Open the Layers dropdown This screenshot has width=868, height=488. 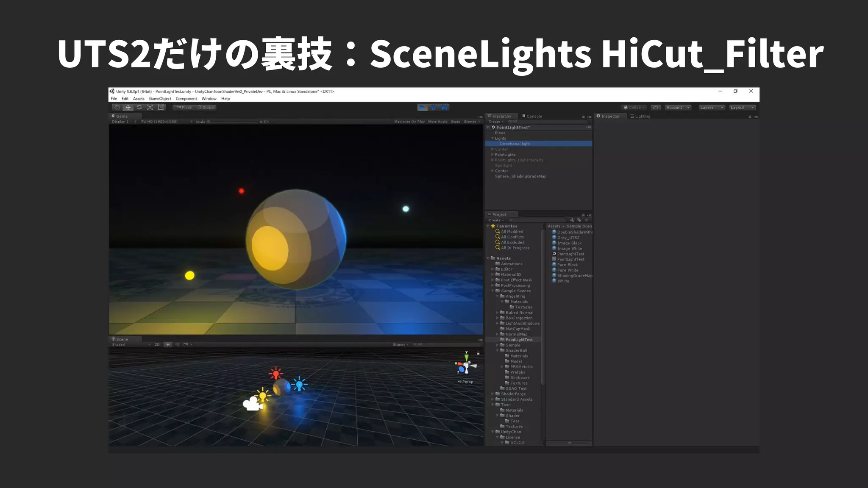(712, 108)
